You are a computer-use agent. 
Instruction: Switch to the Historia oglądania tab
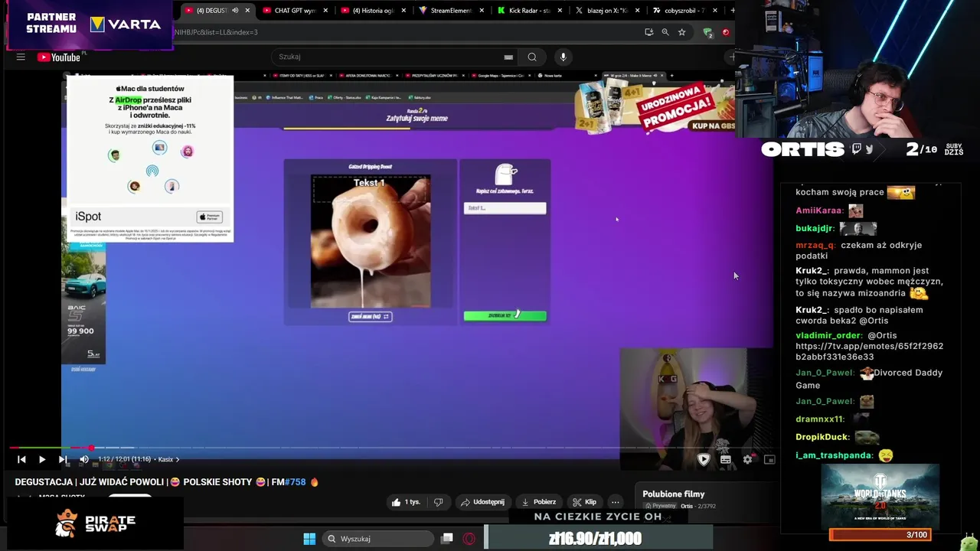coord(373,11)
